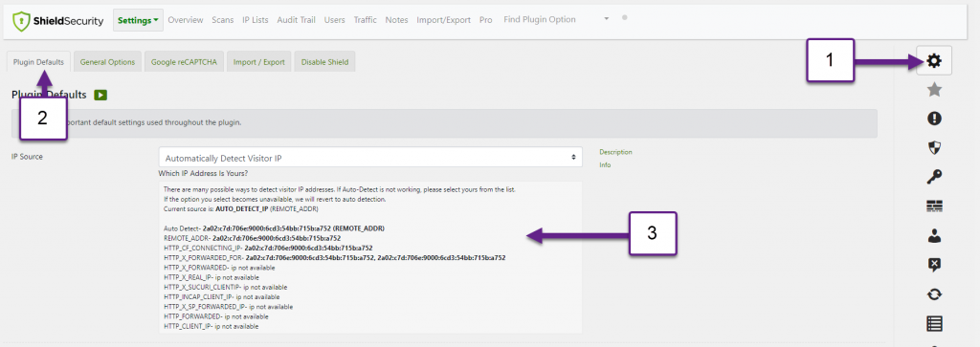
Task: Go to Audit Trail in top navigation
Action: click(297, 20)
